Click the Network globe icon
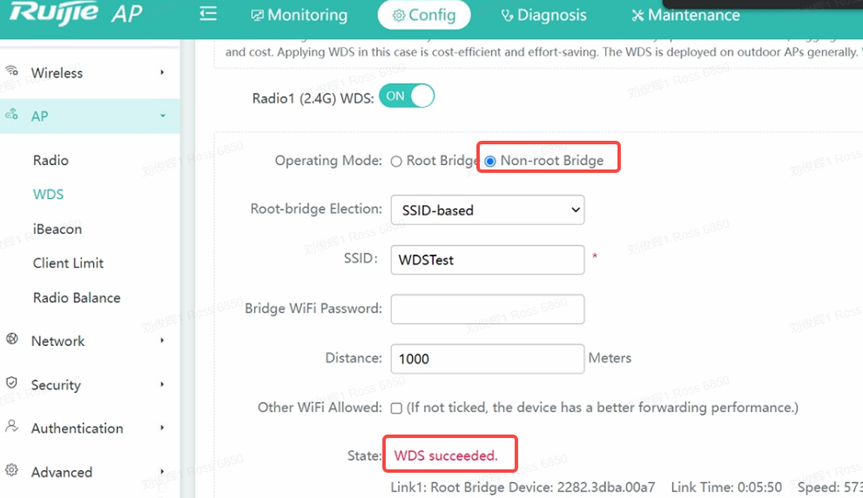Image resolution: width=863 pixels, height=498 pixels. click(12, 340)
